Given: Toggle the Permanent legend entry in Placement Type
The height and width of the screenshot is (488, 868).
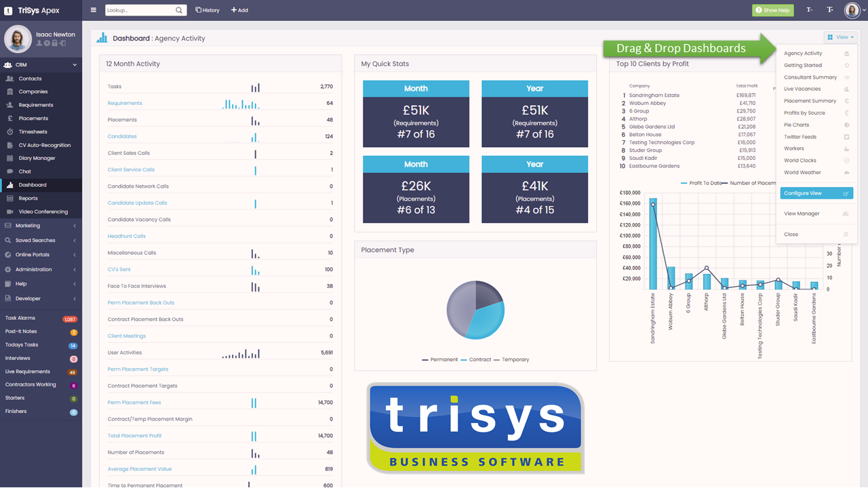Looking at the screenshot, I should click(439, 359).
